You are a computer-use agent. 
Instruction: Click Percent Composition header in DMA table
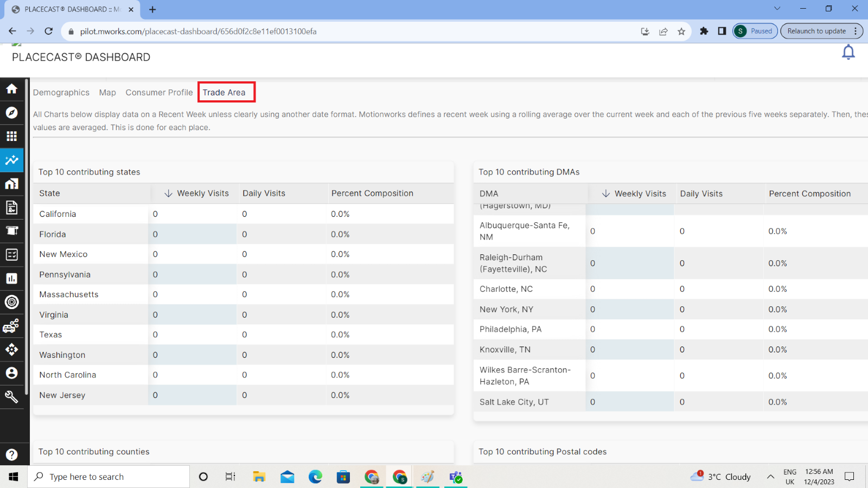810,194
